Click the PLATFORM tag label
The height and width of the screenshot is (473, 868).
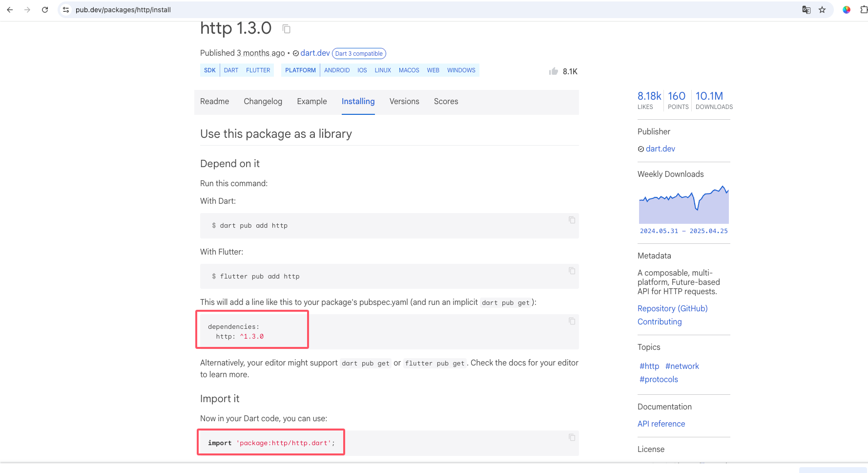click(x=300, y=70)
